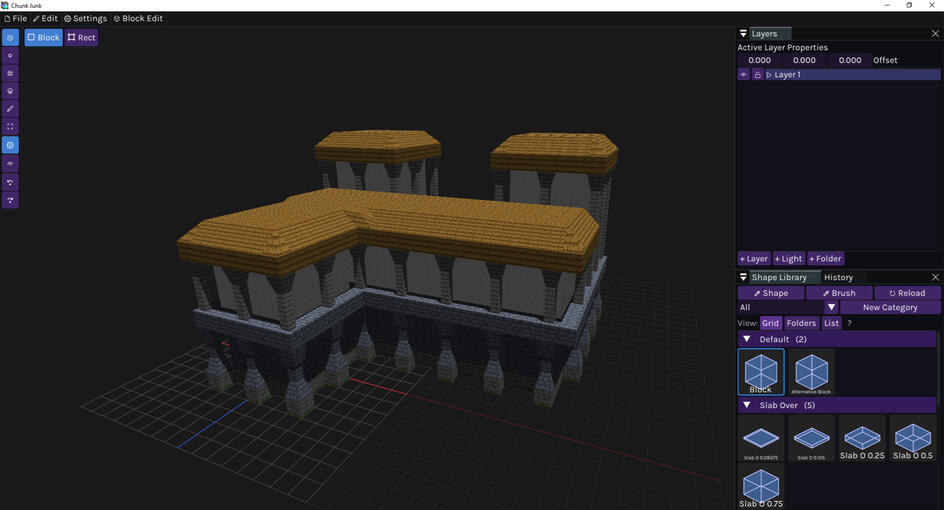944x510 pixels.
Task: Select the small circle tool in left toolbar
Action: point(10,55)
